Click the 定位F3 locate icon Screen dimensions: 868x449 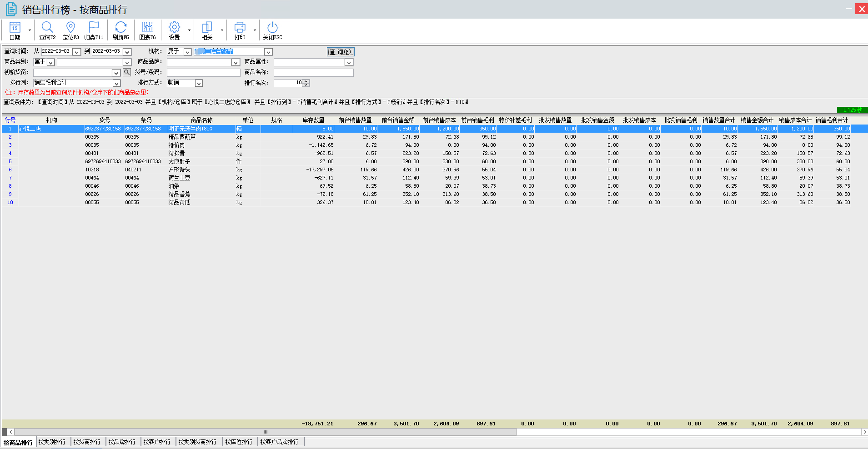[x=70, y=30]
